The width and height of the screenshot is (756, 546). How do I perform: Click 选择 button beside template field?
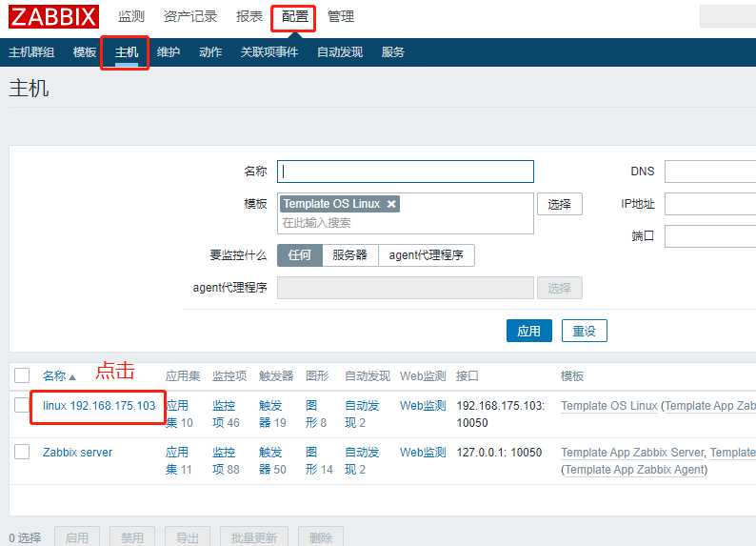point(560,204)
